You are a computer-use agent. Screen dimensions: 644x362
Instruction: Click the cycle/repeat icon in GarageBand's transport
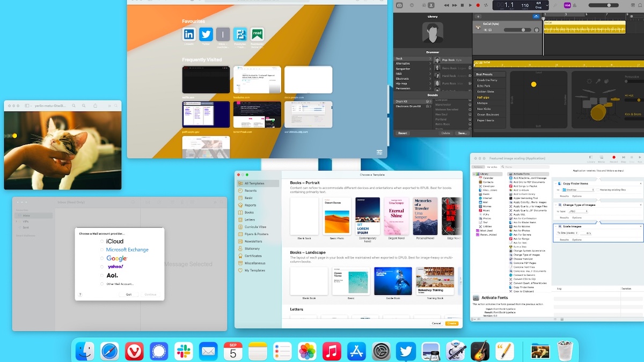[x=486, y=5]
